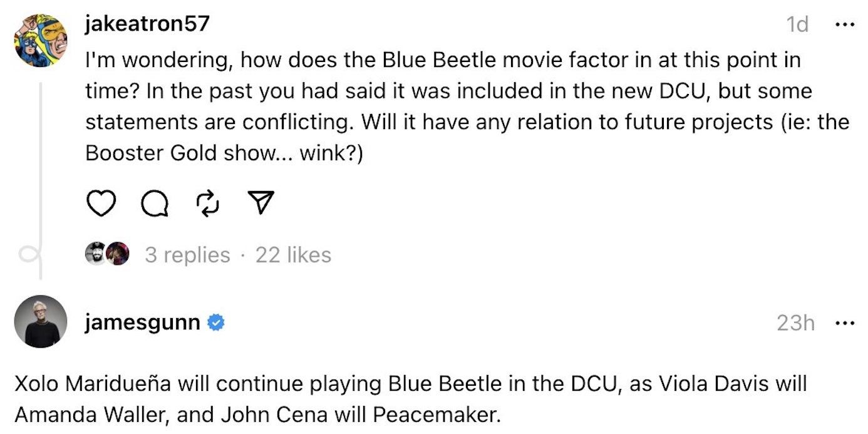View the 3 replies on the post
This screenshot has height=434, width=868.
[x=187, y=255]
